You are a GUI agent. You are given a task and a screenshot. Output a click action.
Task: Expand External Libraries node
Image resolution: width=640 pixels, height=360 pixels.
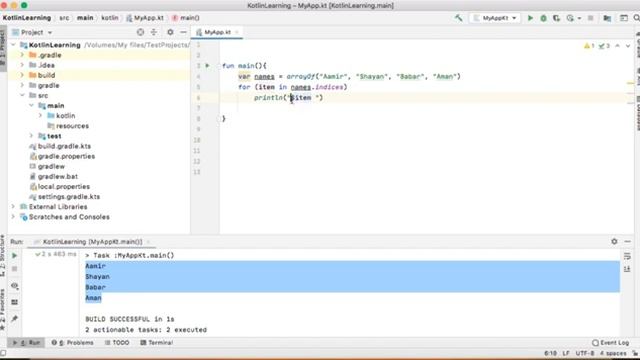click(x=13, y=207)
